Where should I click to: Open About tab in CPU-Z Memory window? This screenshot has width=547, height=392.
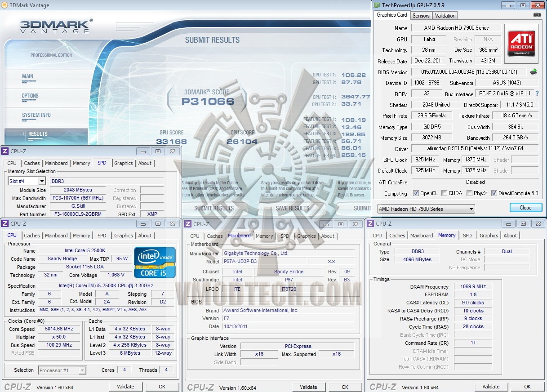point(510,236)
